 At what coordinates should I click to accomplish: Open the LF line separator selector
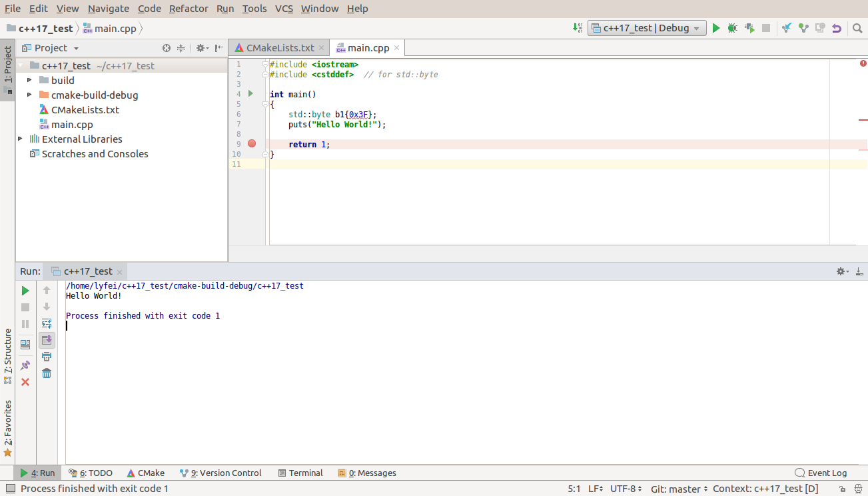coord(596,489)
